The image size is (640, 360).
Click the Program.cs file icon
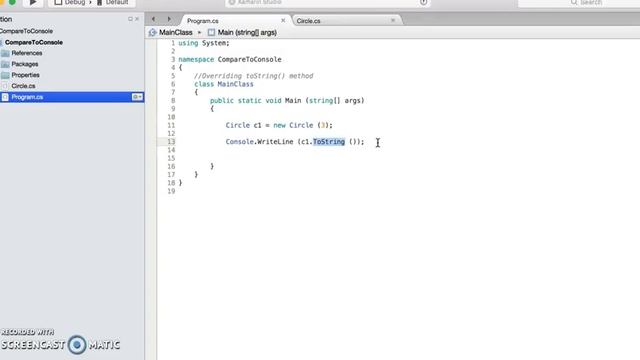(x=5, y=97)
